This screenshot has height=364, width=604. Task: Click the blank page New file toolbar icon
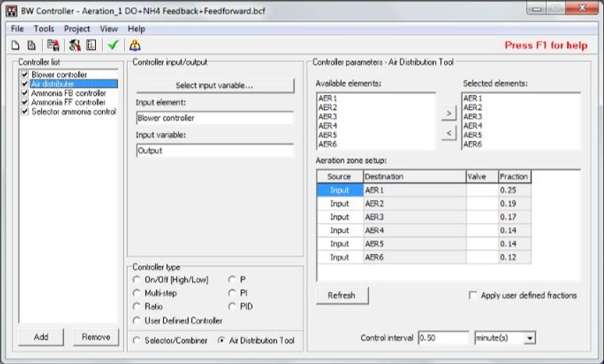tap(15, 45)
